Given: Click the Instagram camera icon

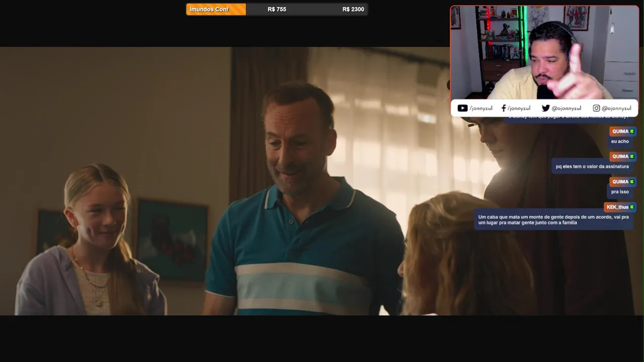Looking at the screenshot, I should (x=596, y=108).
